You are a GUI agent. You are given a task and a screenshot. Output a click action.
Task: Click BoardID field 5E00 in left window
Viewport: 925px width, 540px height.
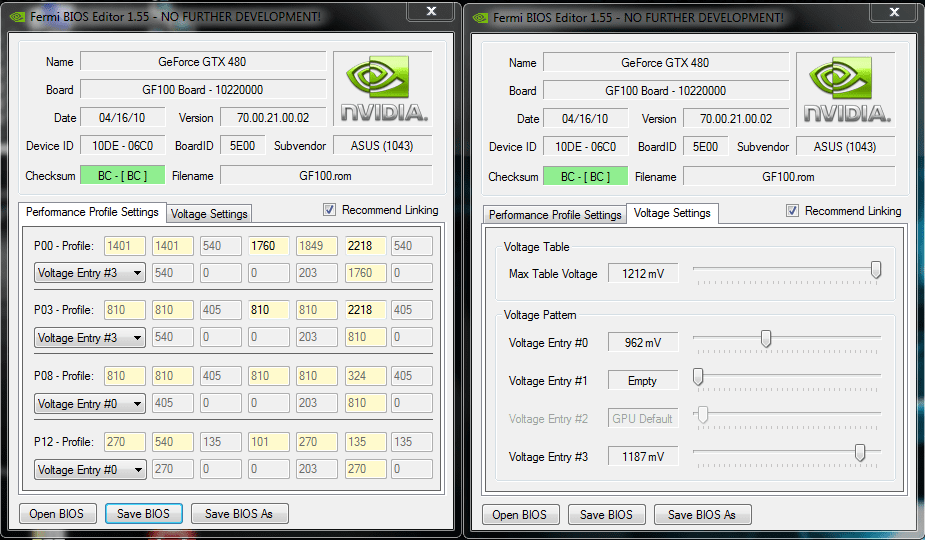point(242,146)
